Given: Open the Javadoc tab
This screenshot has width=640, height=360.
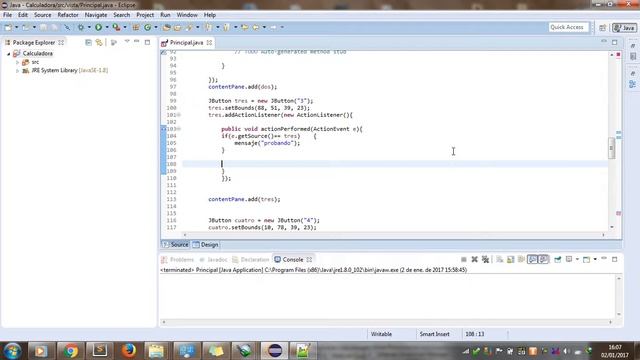Looking at the screenshot, I should 213,260.
